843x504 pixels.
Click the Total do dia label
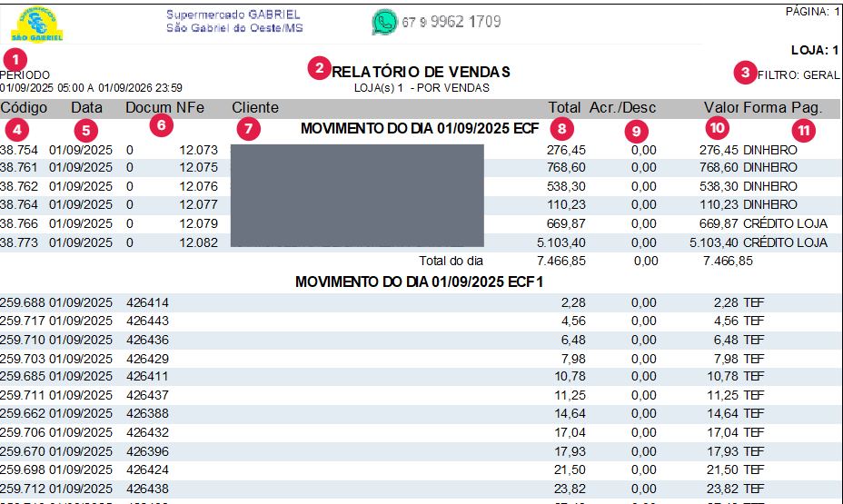pyautogui.click(x=451, y=262)
